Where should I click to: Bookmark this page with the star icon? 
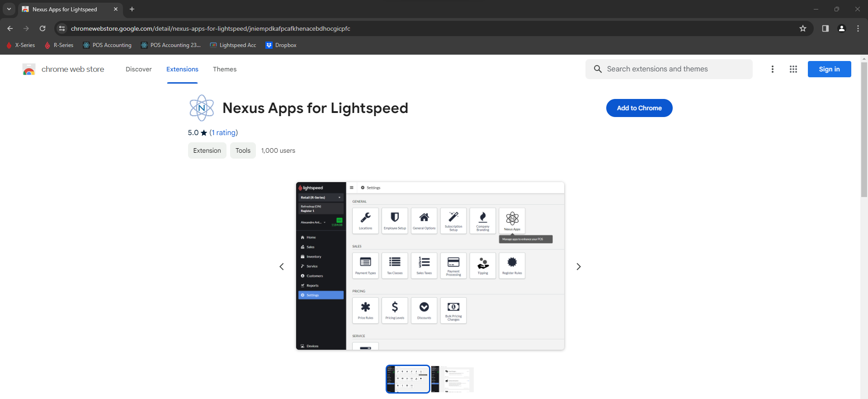[x=803, y=28]
